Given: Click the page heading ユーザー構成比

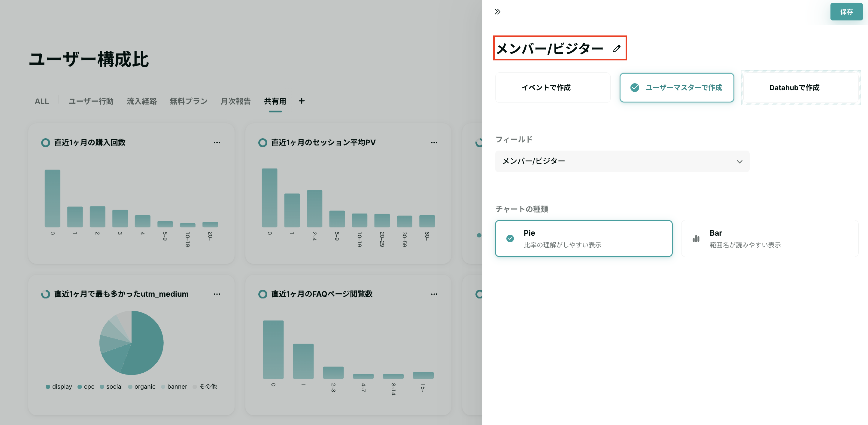Looking at the screenshot, I should coord(89,60).
